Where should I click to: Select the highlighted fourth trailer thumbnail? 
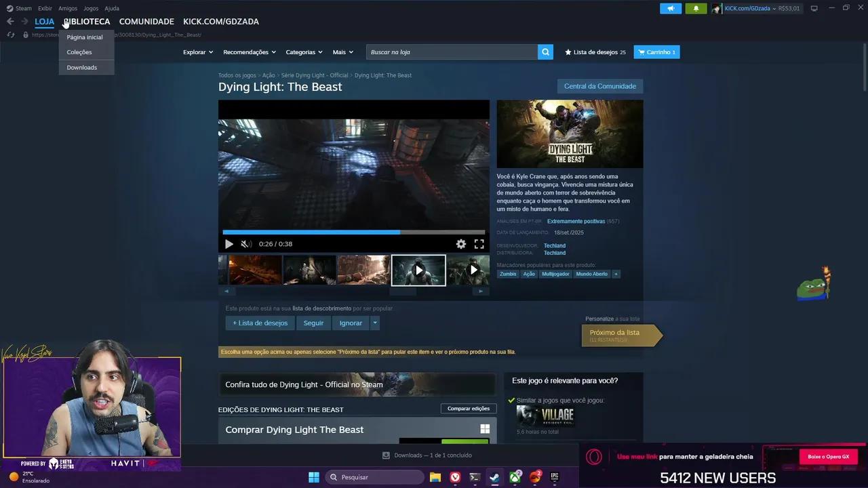coord(418,270)
